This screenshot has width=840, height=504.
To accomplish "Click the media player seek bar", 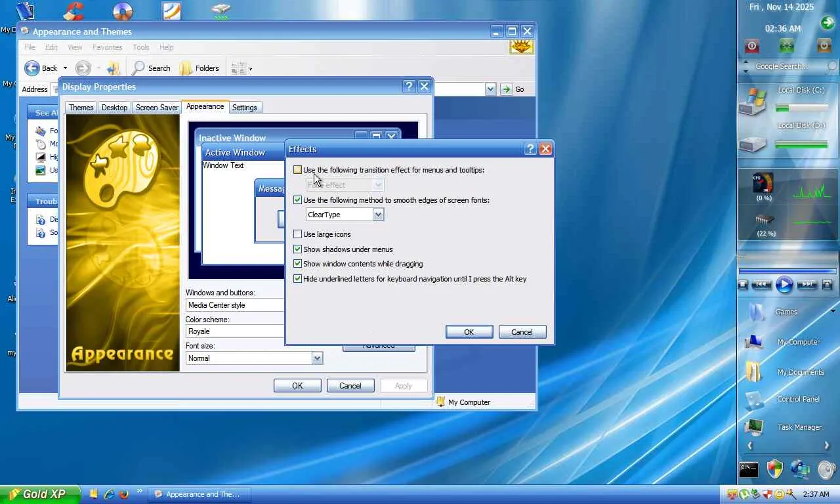I will (x=787, y=271).
